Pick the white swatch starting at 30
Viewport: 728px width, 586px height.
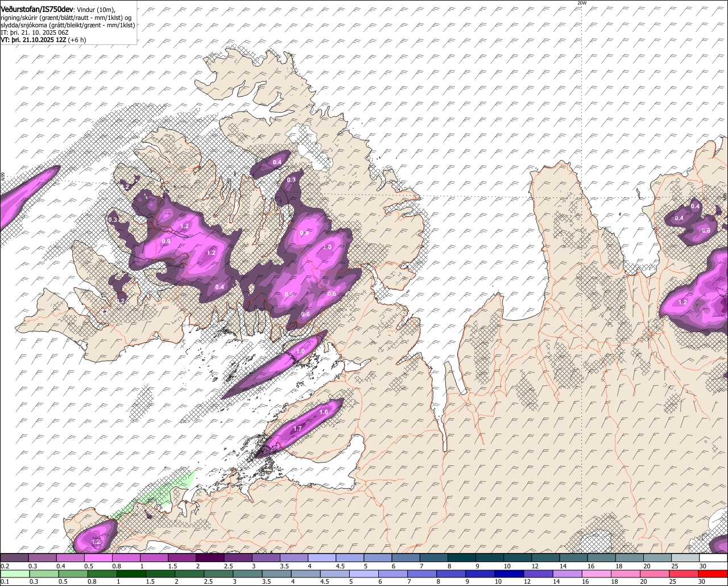[713, 558]
